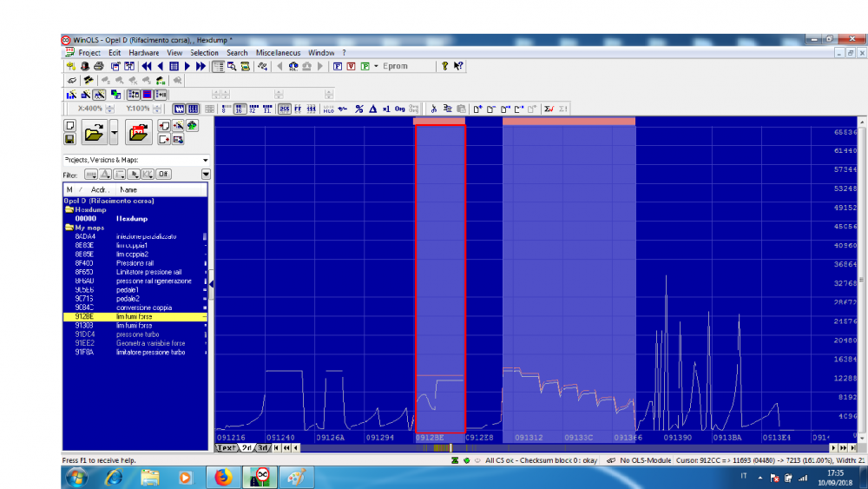Toggle hexadecimal FF number format
Viewport: 868px width, 489px height.
coord(298,109)
